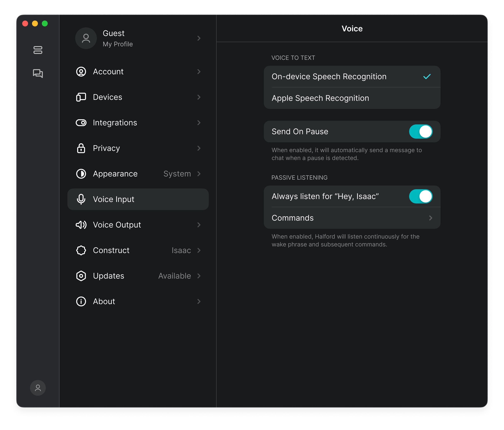The image size is (504, 430).
Task: Click the Appearance half-circle icon
Action: tap(81, 174)
